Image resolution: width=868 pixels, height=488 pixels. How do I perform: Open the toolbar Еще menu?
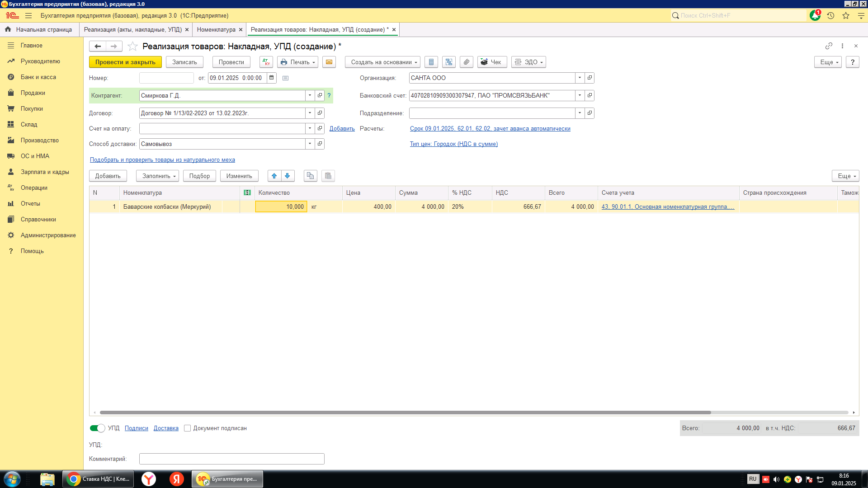click(828, 62)
